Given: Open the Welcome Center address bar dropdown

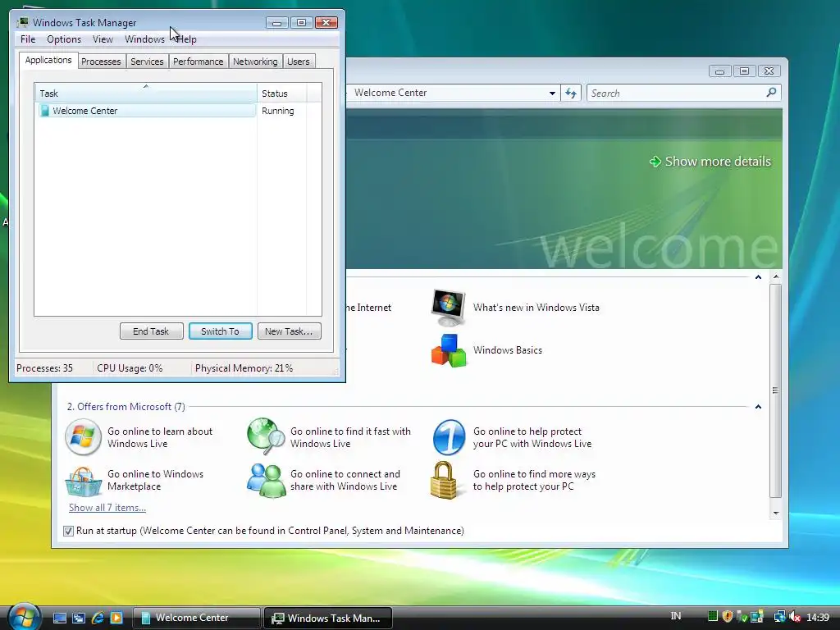Looking at the screenshot, I should [552, 94].
